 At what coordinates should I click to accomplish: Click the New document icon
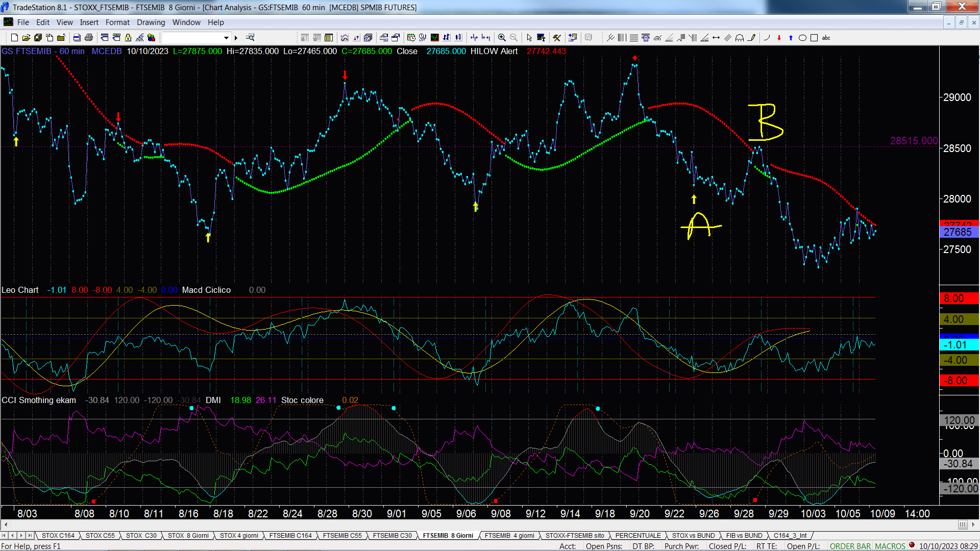click(x=14, y=38)
